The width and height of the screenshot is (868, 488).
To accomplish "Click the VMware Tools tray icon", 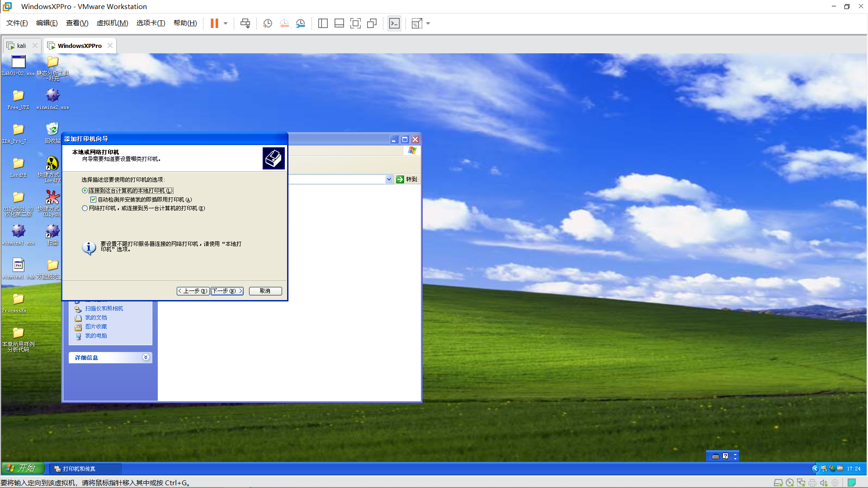I will [840, 469].
